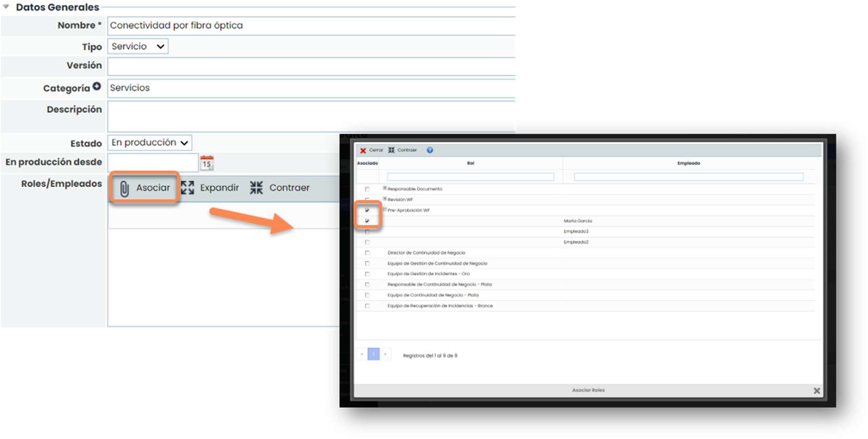Close the Asociar Roles dialog with bottom X
Image resolution: width=868 pixels, height=439 pixels.
(816, 391)
